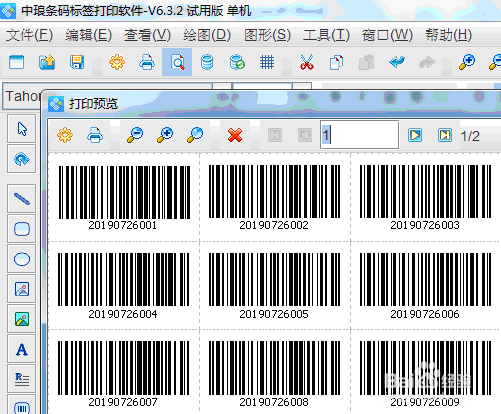Click the plain magnifier icon in print preview
This screenshot has width=501, height=414.
195,135
